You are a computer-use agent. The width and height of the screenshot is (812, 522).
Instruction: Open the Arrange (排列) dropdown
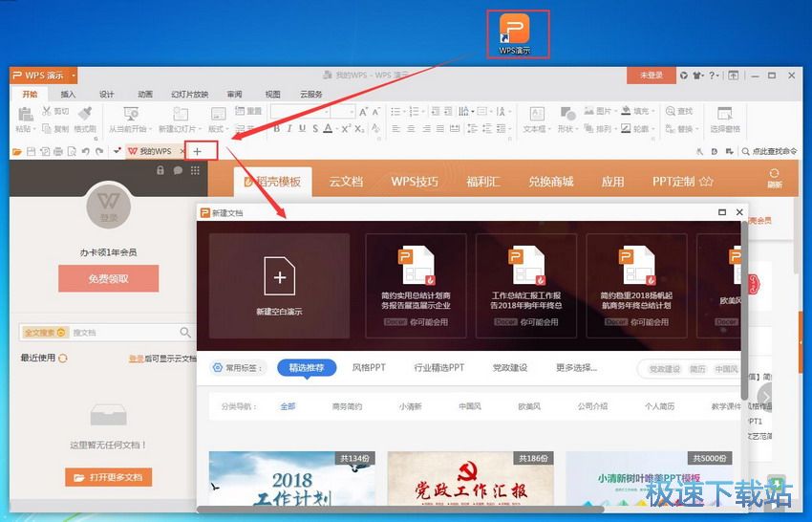[x=600, y=128]
